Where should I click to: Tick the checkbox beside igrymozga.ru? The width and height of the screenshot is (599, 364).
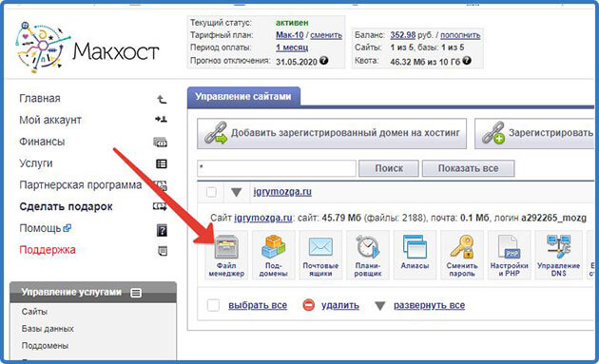click(x=211, y=192)
